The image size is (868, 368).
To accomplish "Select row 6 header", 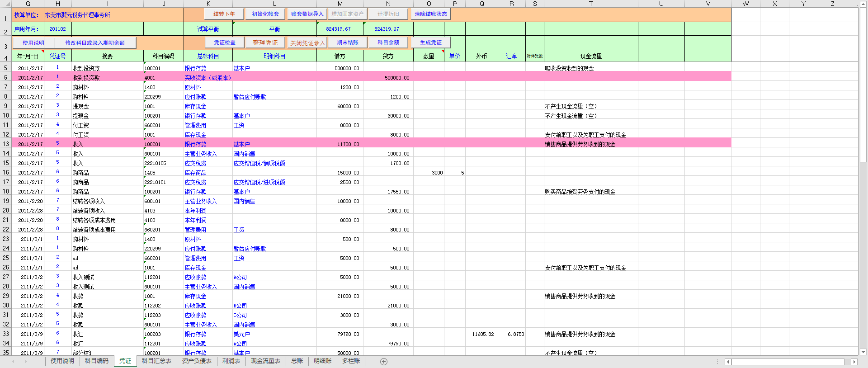I will 6,77.
